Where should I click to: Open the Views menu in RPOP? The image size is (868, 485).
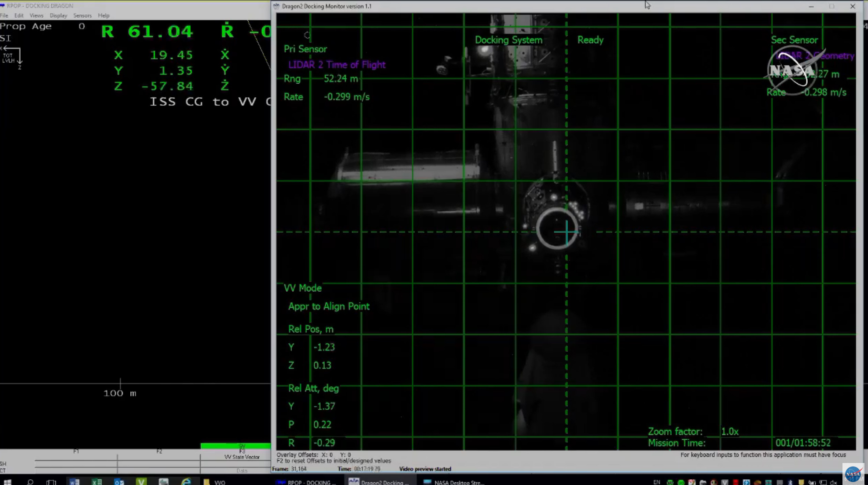coord(37,15)
